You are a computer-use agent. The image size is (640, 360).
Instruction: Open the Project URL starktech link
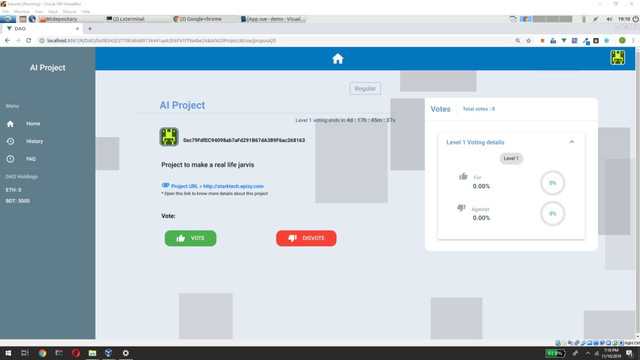coord(217,186)
